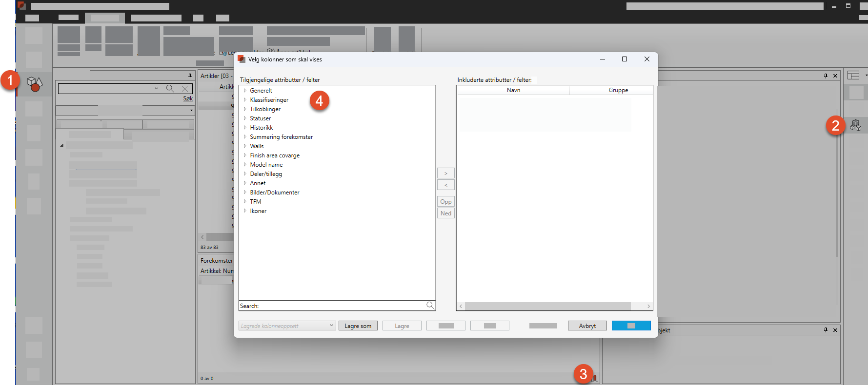
Task: Close the bottom right Prosjekt panel
Action: pos(835,330)
